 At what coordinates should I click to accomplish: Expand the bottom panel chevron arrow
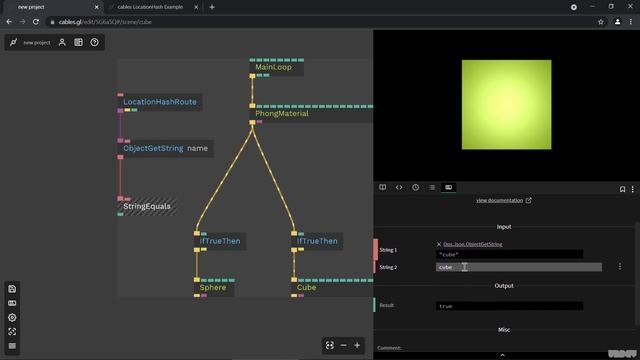502,356
